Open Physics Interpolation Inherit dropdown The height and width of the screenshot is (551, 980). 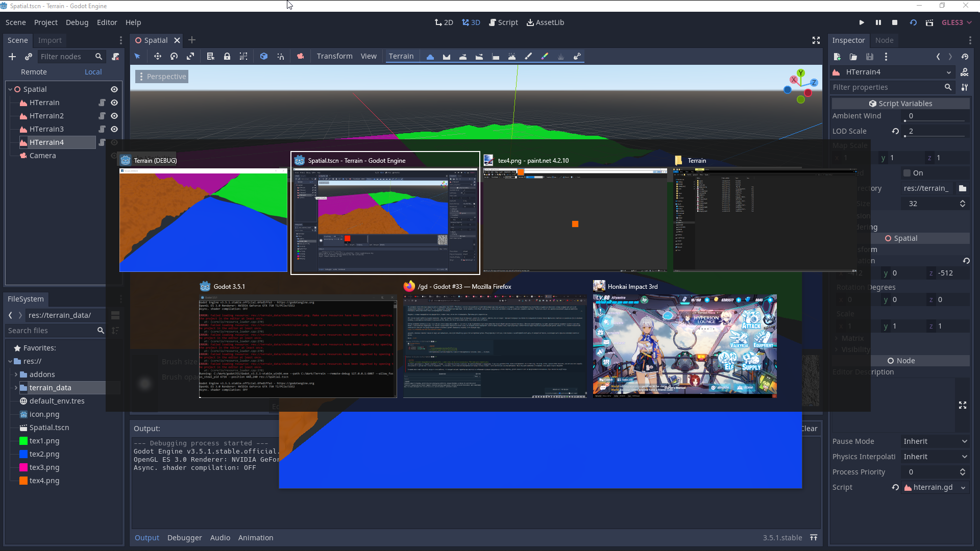tap(935, 457)
